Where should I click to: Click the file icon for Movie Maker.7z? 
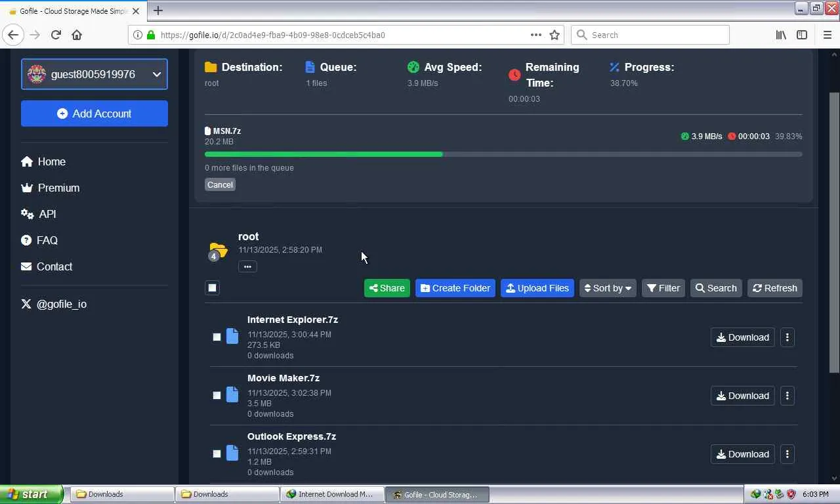232,395
